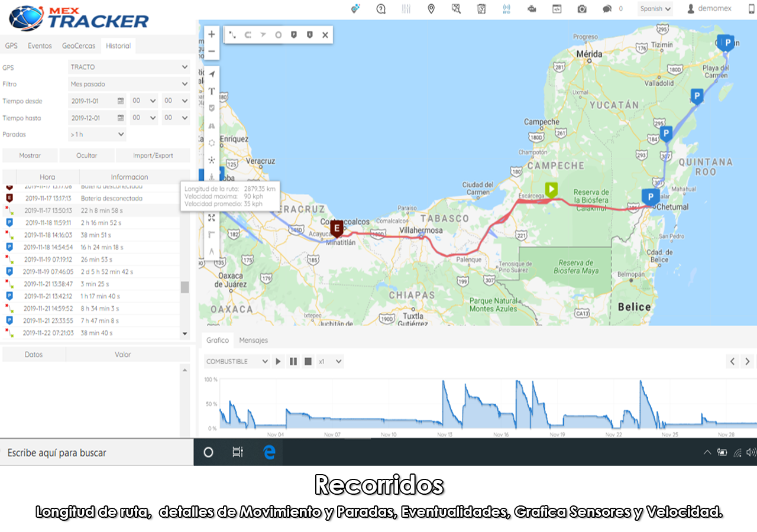Click the RFID icon in top toolbar
Image resolution: width=757 pixels, height=532 pixels.
pos(506,9)
